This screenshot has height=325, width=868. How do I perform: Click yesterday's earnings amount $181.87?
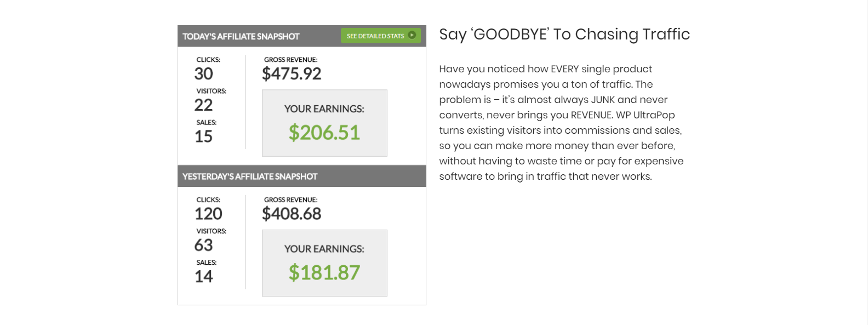click(324, 272)
